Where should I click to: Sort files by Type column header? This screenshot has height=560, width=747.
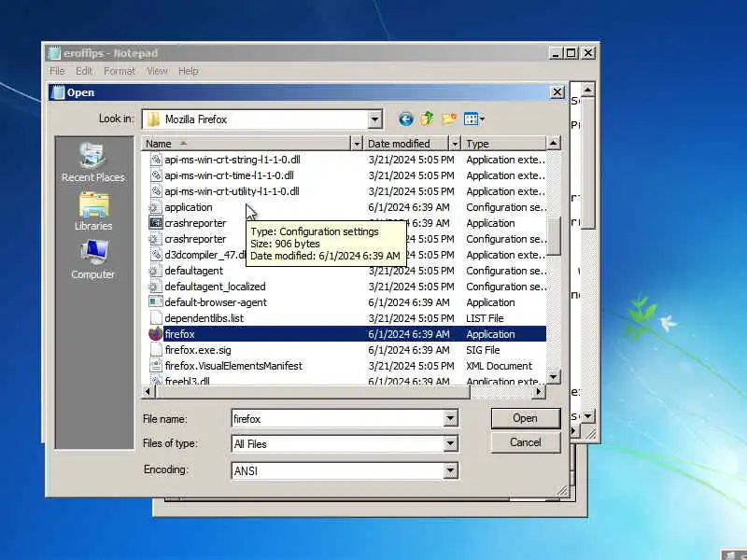504,144
